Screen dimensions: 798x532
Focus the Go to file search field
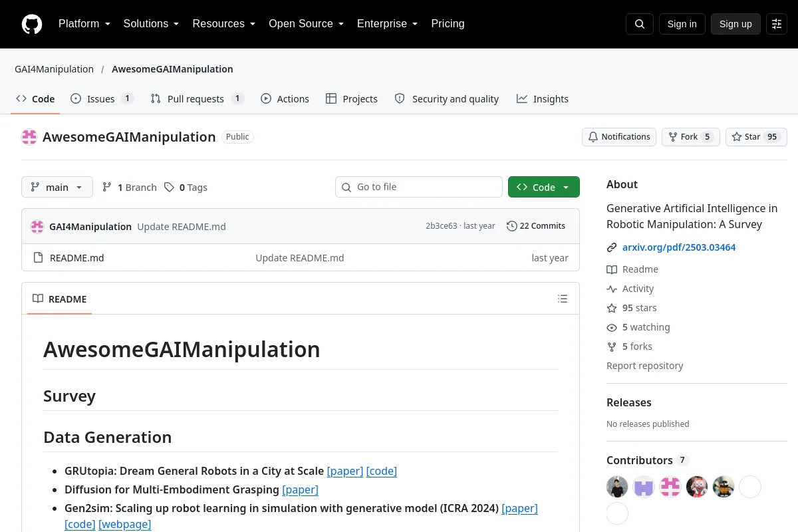click(419, 188)
